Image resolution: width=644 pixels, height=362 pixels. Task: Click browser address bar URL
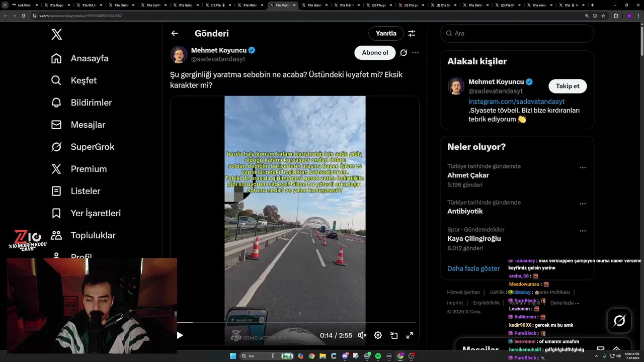[x=80, y=16]
